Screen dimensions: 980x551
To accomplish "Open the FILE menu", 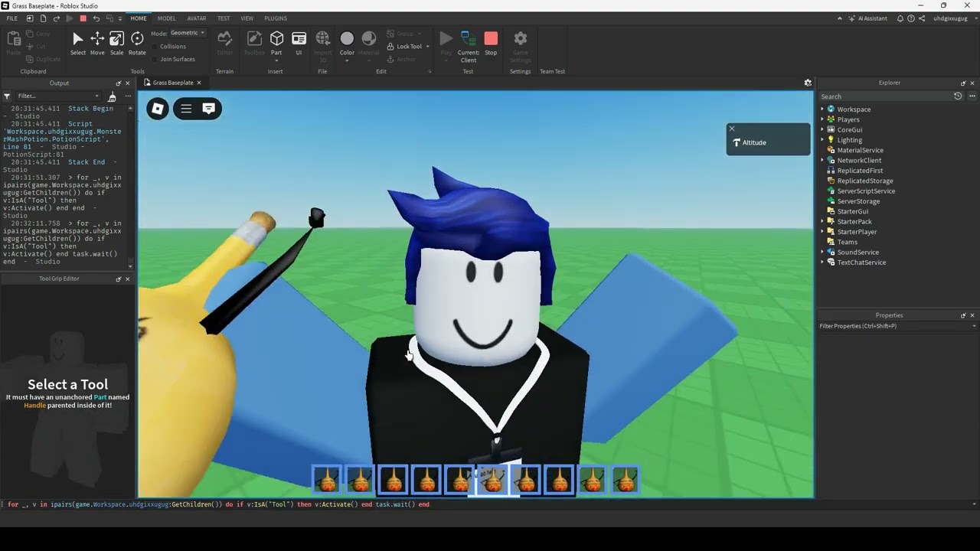I will 12,18.
